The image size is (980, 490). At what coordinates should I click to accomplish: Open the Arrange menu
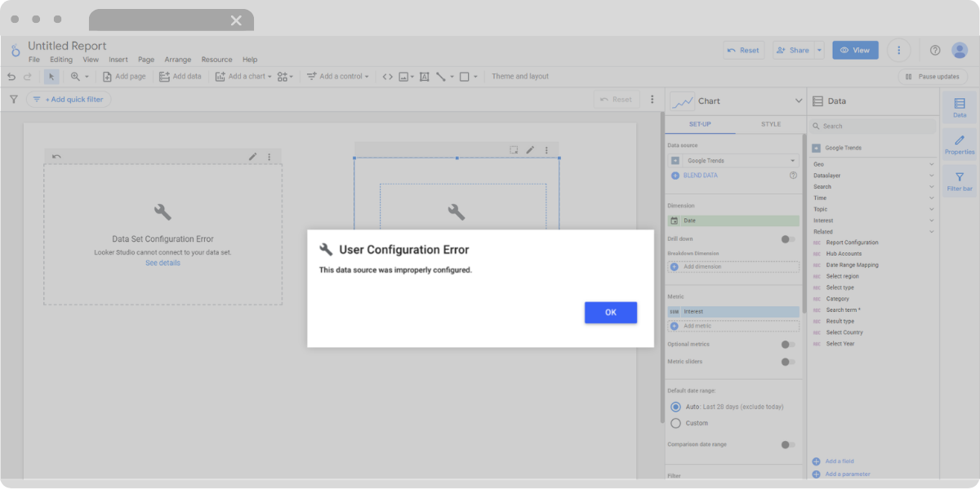pyautogui.click(x=177, y=60)
